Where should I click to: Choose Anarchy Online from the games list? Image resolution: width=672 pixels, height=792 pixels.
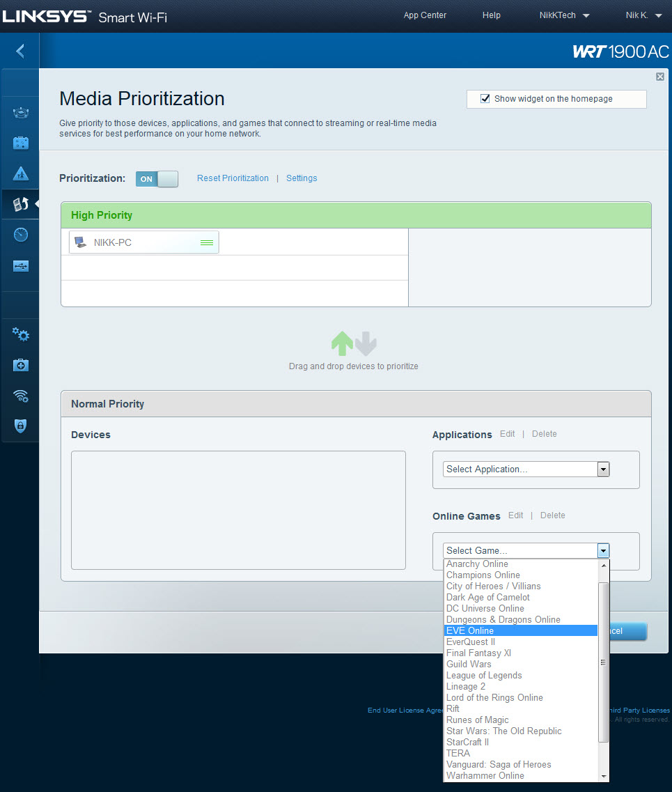click(x=520, y=564)
